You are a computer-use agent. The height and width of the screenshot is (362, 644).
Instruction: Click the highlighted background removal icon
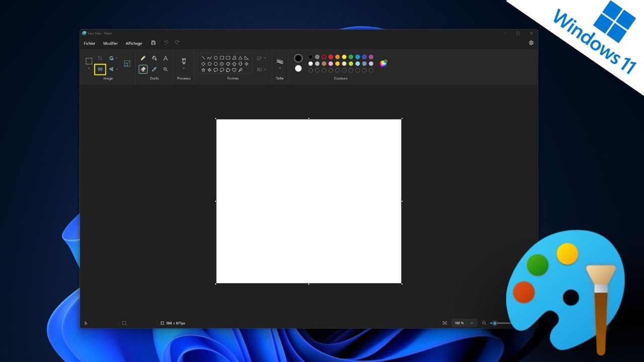point(100,69)
